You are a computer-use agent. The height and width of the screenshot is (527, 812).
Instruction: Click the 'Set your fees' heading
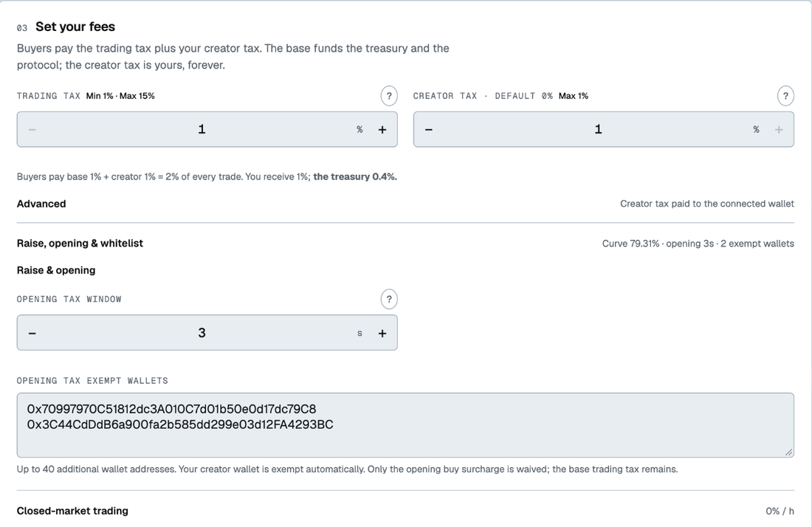pos(75,27)
